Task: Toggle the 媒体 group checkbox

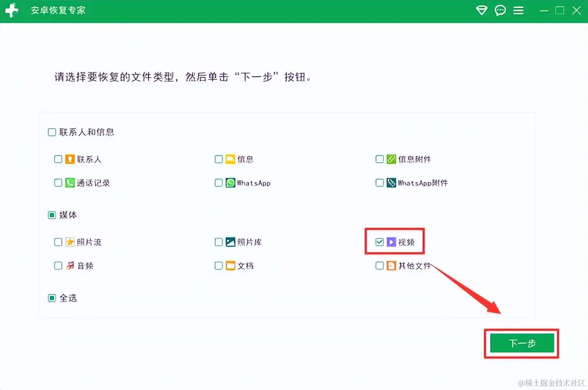Action: (x=52, y=215)
